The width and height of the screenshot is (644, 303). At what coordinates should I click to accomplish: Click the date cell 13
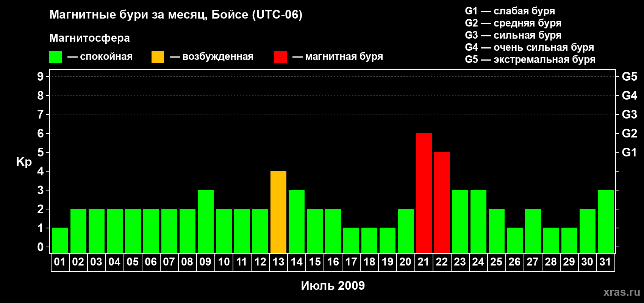pos(278,262)
